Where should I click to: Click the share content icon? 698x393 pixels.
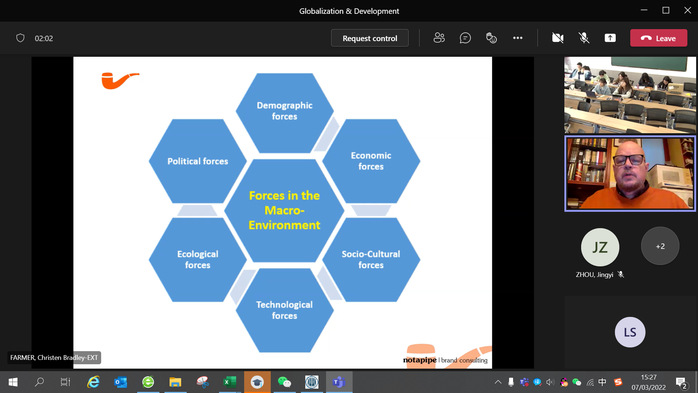tap(610, 38)
